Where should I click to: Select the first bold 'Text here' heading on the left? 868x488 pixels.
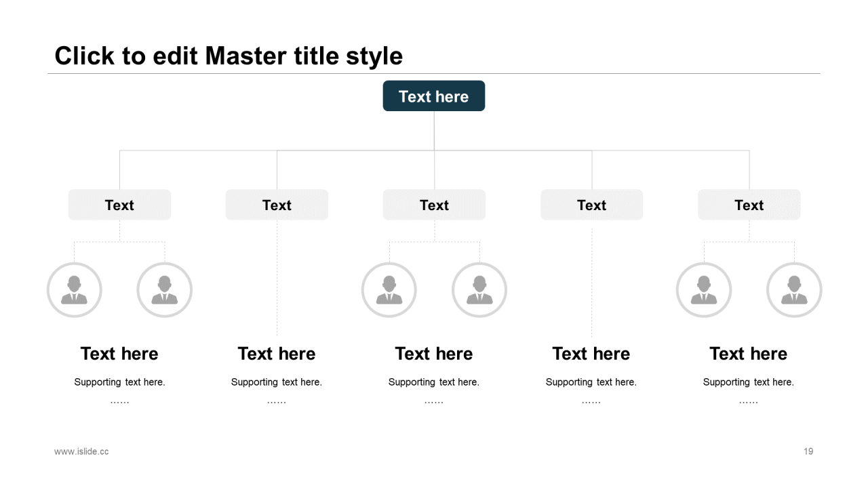[119, 354]
